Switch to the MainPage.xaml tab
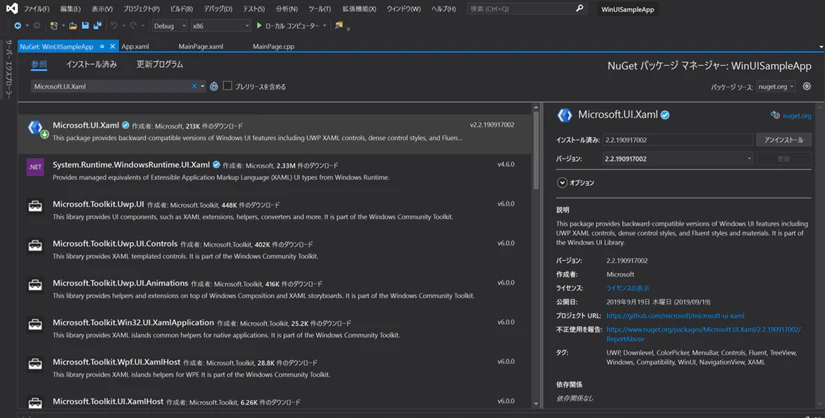 click(200, 46)
